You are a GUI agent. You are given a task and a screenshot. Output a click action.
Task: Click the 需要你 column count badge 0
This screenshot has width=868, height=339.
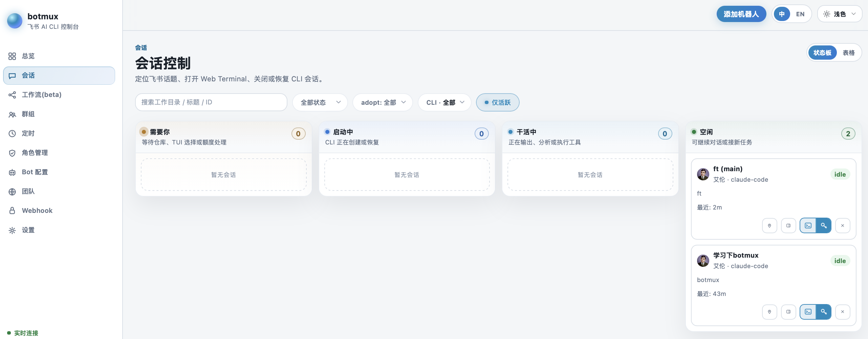(298, 134)
